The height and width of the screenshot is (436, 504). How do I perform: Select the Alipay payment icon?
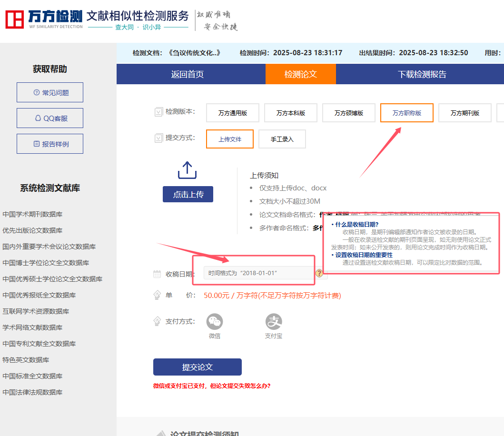274,322
